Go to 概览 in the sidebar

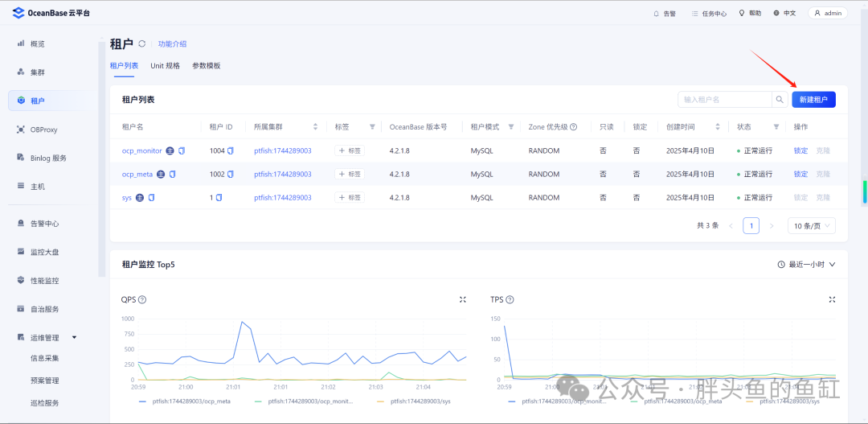coord(37,43)
